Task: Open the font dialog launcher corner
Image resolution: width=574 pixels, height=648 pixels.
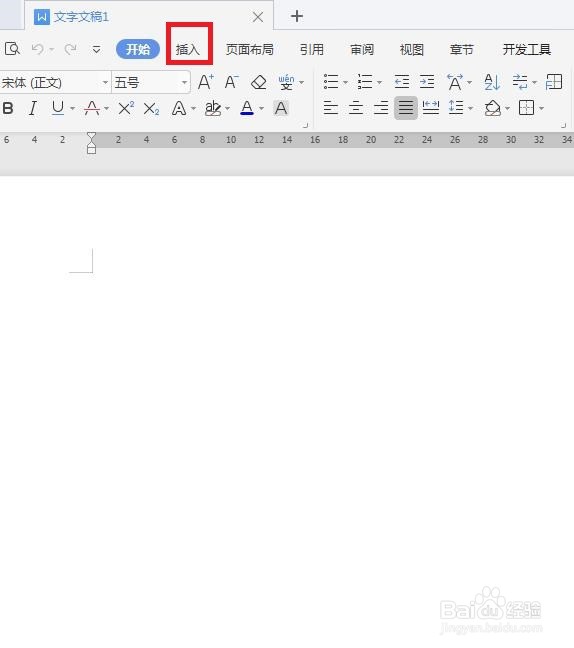Action: [306, 125]
